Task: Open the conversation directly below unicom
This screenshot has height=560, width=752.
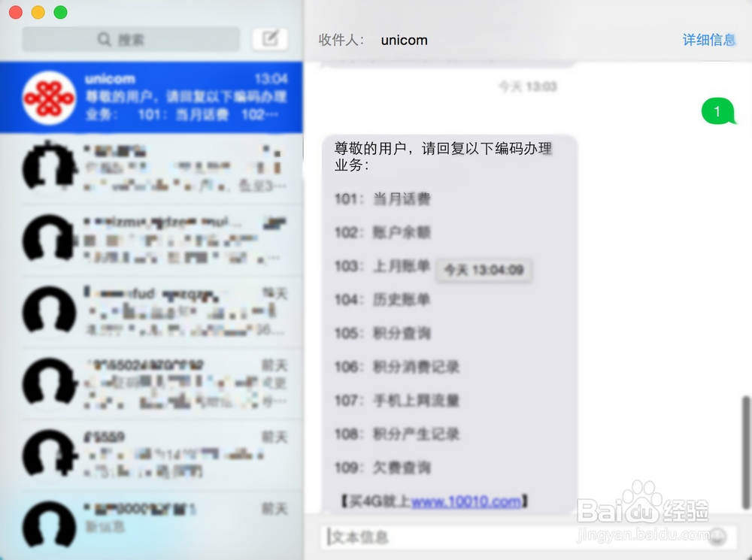Action: coord(152,169)
